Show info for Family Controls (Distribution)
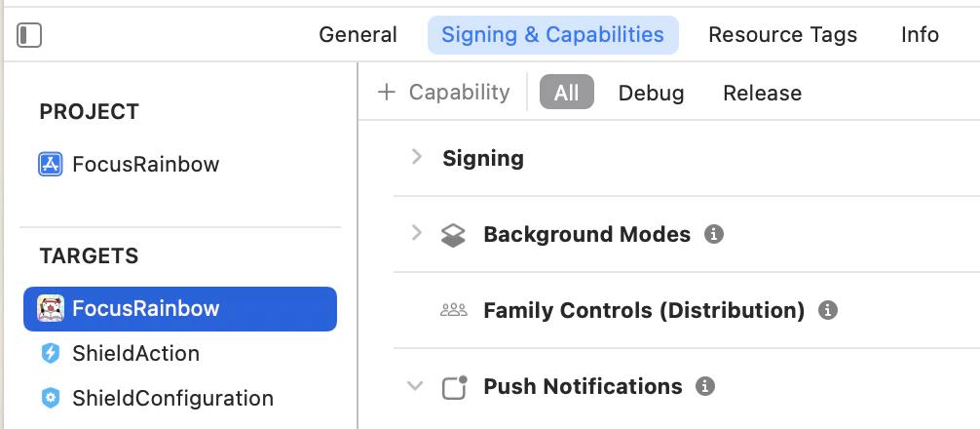The image size is (980, 429). pos(828,310)
